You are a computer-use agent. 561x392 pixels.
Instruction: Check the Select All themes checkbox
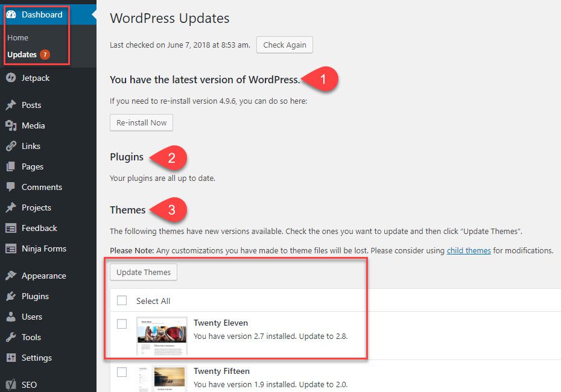(x=122, y=300)
